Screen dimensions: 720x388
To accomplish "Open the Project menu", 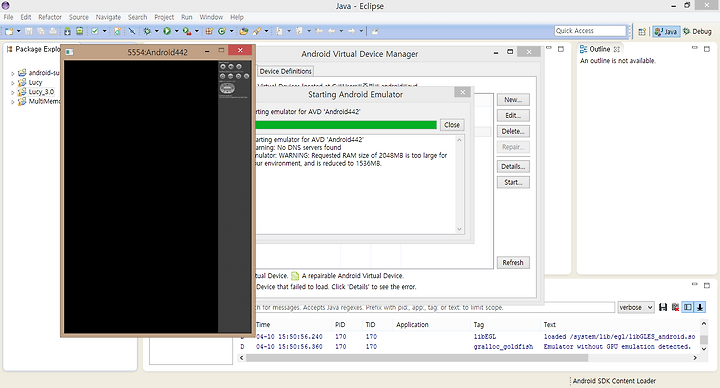I will click(164, 17).
